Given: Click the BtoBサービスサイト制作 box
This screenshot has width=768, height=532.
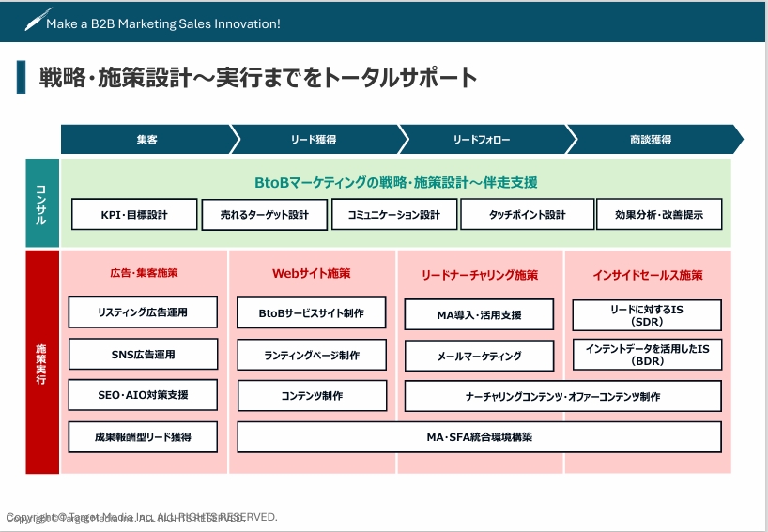Looking at the screenshot, I should tap(312, 313).
